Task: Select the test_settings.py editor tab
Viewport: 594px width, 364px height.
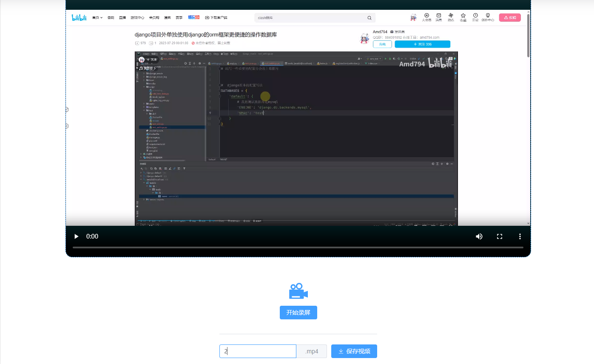Action: coord(271,63)
